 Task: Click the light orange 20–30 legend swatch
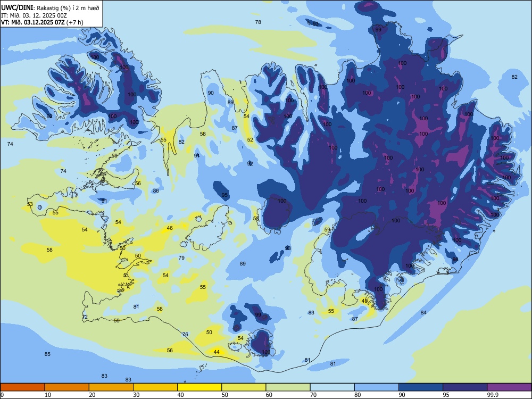pos(111,387)
